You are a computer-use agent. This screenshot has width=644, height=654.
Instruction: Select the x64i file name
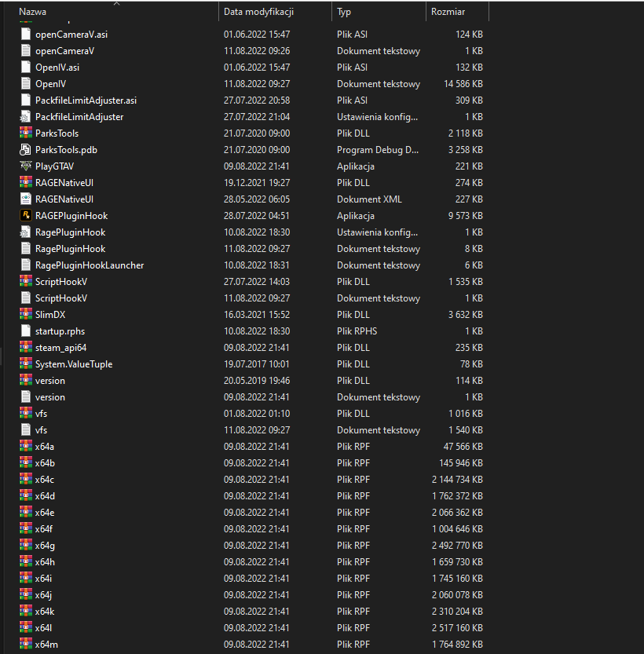[x=43, y=578]
